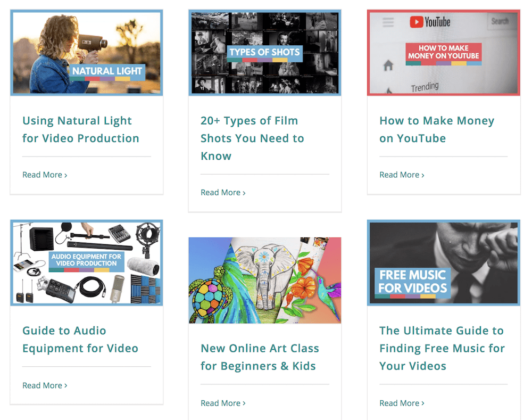
Task: Open 'Guide to Audio Equipment for Video' title
Action: point(80,340)
